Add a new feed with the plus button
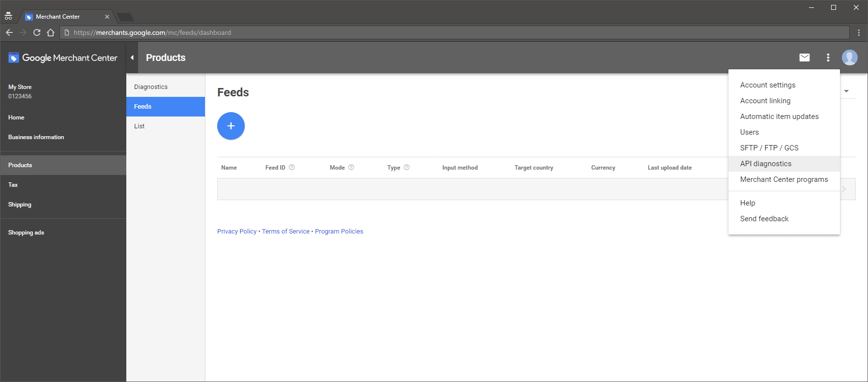The height and width of the screenshot is (382, 868). (231, 126)
